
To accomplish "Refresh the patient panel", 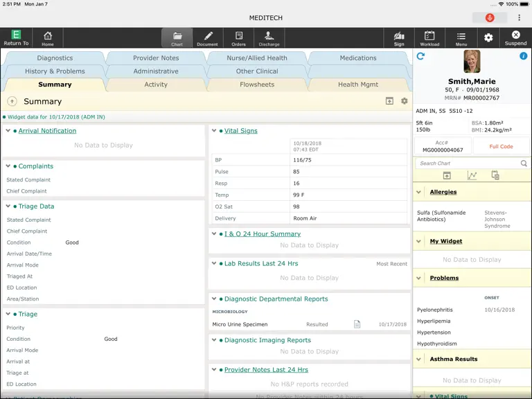I will (x=420, y=56).
